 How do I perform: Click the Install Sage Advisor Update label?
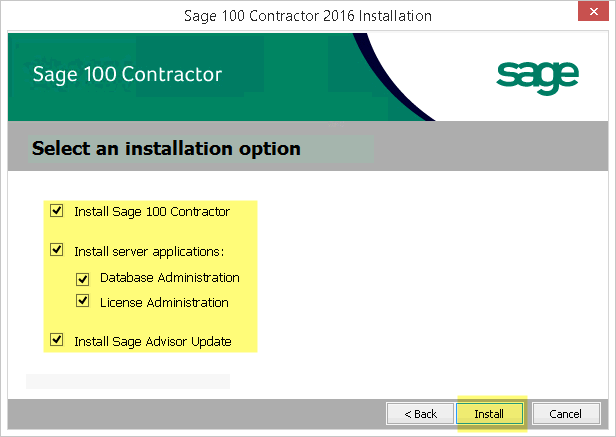coord(153,342)
